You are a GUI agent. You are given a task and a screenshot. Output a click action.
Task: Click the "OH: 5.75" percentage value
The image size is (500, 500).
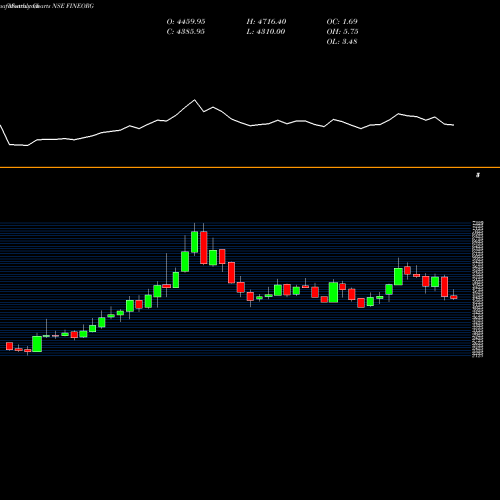click(x=342, y=32)
